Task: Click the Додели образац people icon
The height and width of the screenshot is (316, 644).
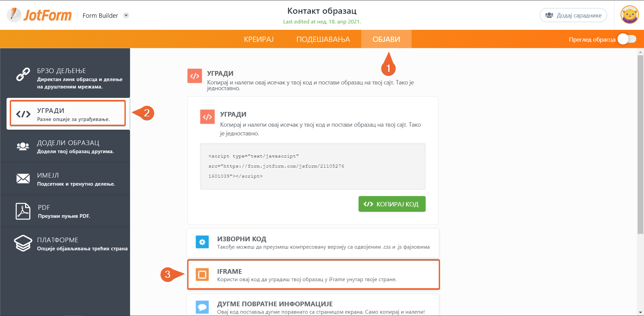Action: (23, 146)
